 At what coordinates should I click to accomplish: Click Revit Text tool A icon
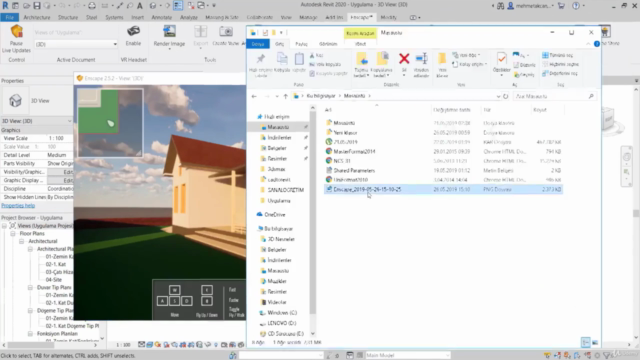(x=140, y=6)
